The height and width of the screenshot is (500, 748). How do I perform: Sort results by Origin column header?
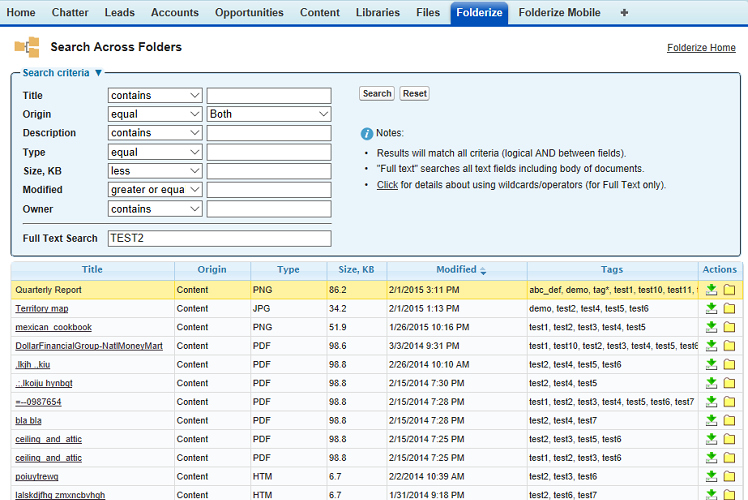point(212,270)
